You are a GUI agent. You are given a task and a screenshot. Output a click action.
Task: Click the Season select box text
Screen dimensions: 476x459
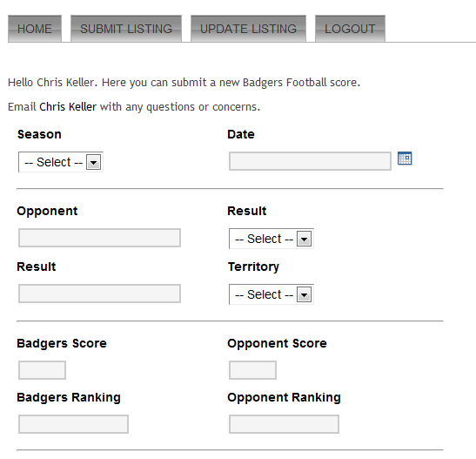[53, 162]
